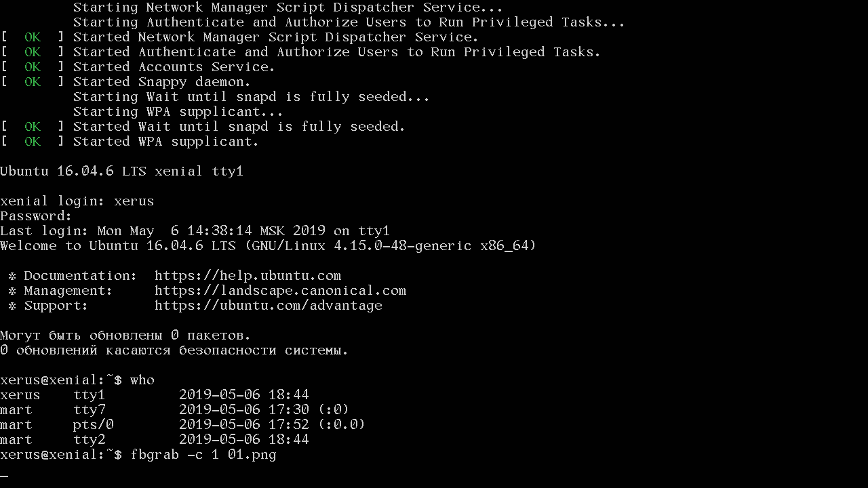The width and height of the screenshot is (868, 488).
Task: Click the 'pts/0' entry in who output
Action: (94, 425)
